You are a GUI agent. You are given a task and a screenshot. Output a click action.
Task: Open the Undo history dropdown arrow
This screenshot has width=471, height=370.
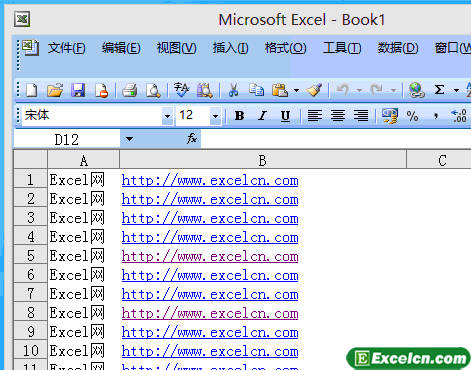coord(359,90)
